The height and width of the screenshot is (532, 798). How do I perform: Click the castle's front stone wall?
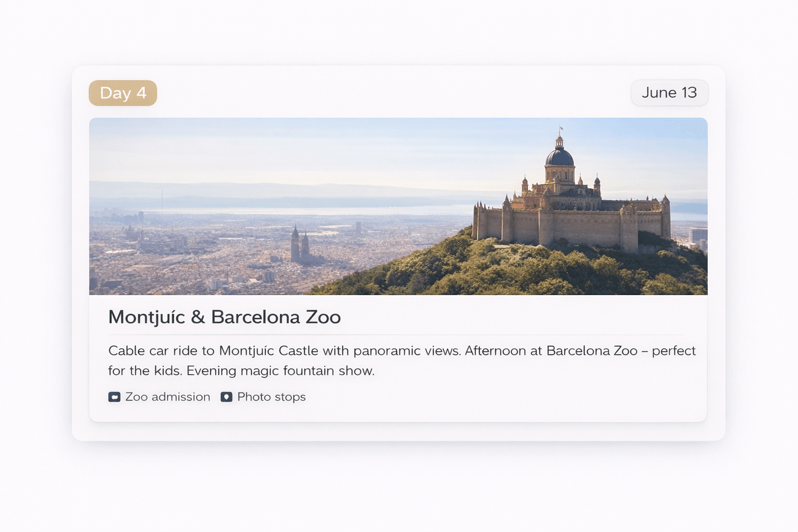click(x=584, y=227)
